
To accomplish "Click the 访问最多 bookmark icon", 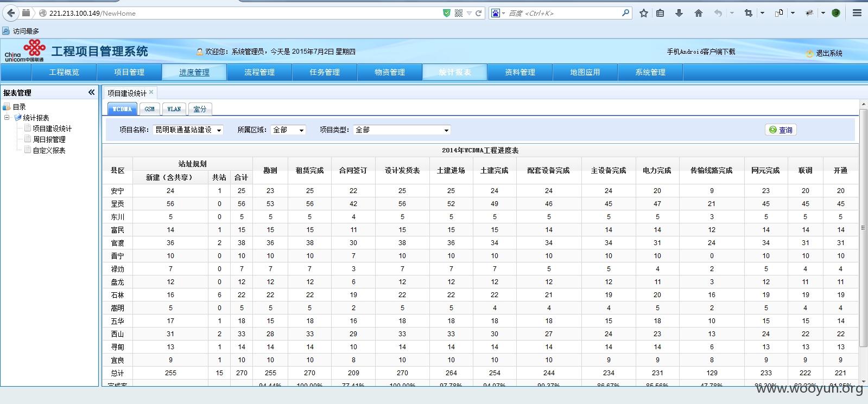I will coord(6,31).
